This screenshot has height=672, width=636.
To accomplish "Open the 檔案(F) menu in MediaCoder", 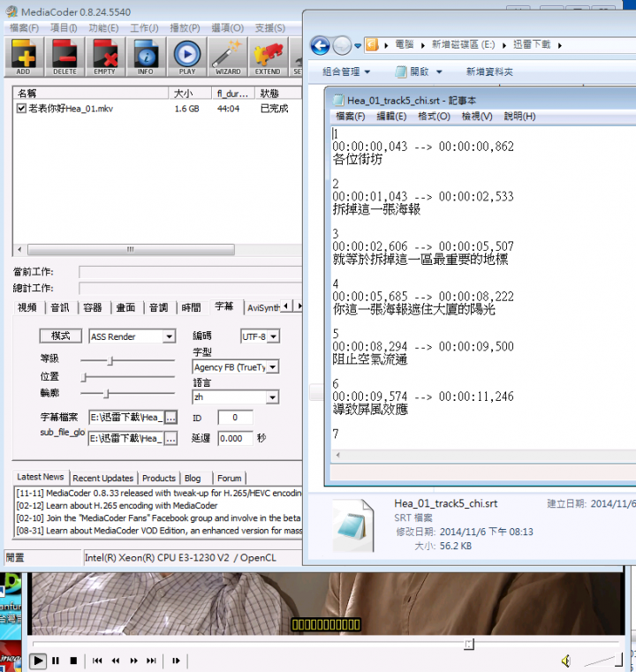I will 25,28.
